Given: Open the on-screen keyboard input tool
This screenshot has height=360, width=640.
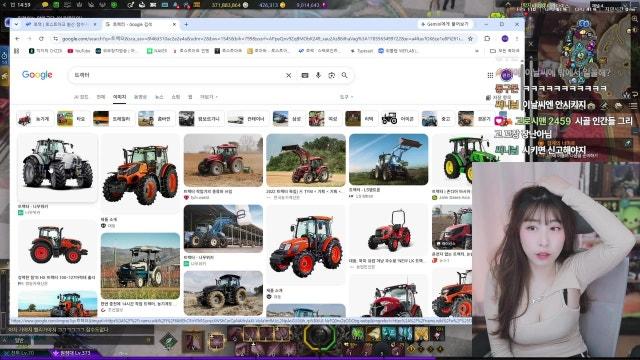Looking at the screenshot, I should [305, 75].
